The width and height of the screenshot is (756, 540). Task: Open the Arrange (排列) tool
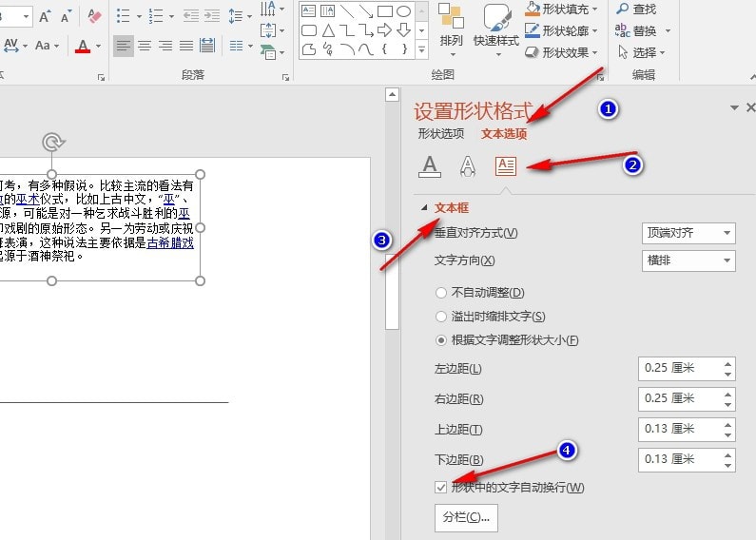(x=451, y=27)
